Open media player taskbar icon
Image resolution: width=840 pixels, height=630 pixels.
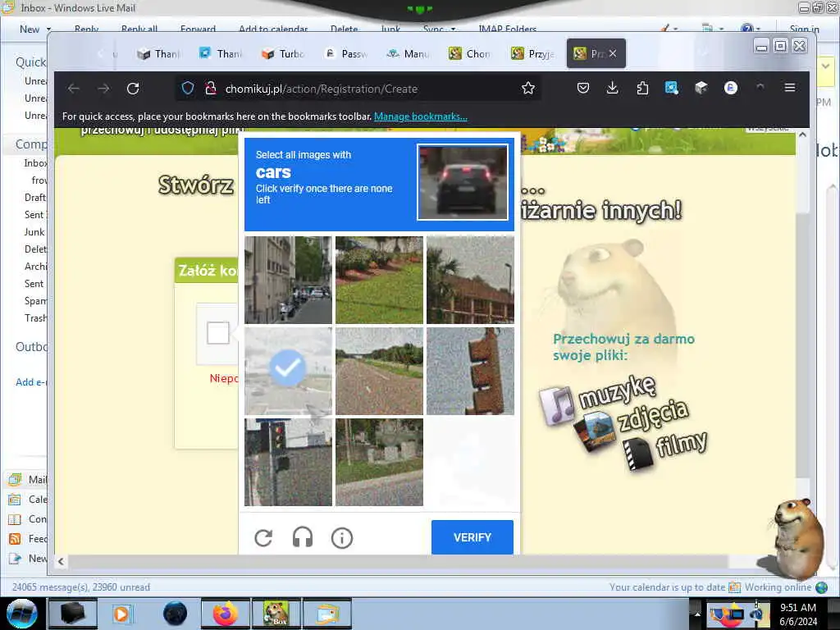coord(122,614)
